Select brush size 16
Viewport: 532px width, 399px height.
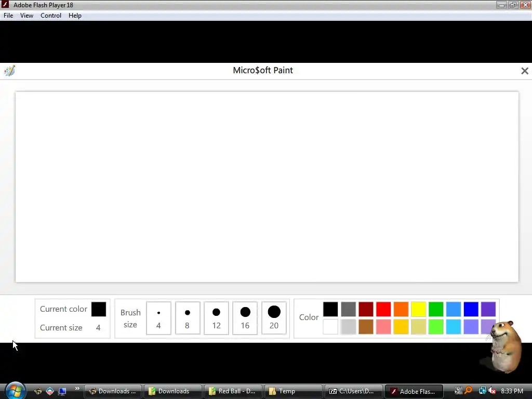click(245, 318)
